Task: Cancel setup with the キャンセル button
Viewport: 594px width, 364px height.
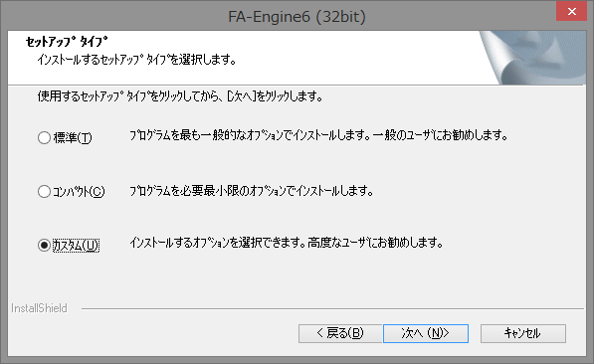Action: (x=523, y=333)
